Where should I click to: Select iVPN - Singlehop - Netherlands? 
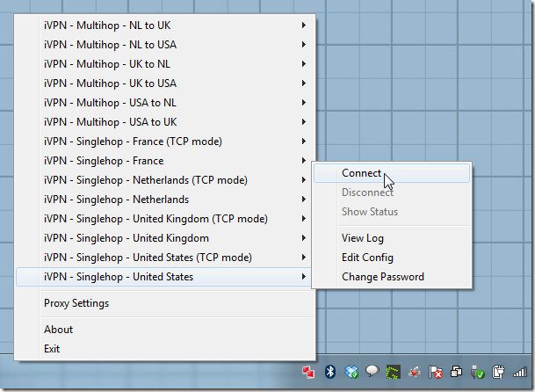[x=164, y=200]
